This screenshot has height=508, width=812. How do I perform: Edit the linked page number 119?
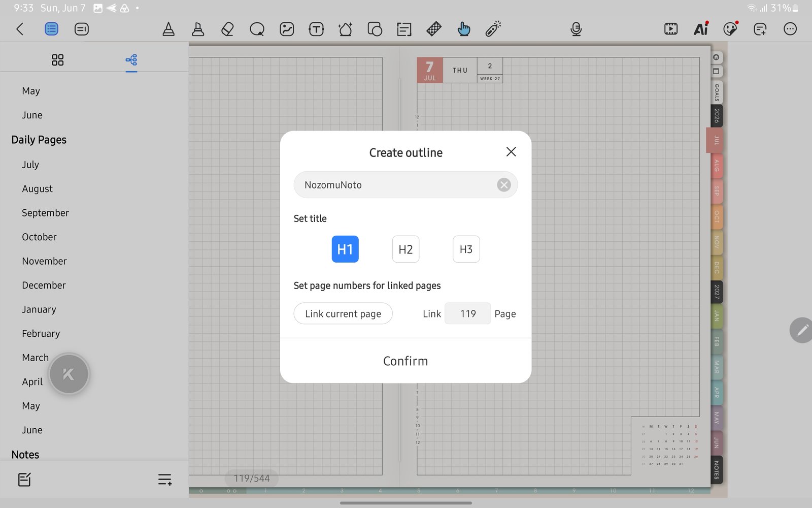(468, 313)
